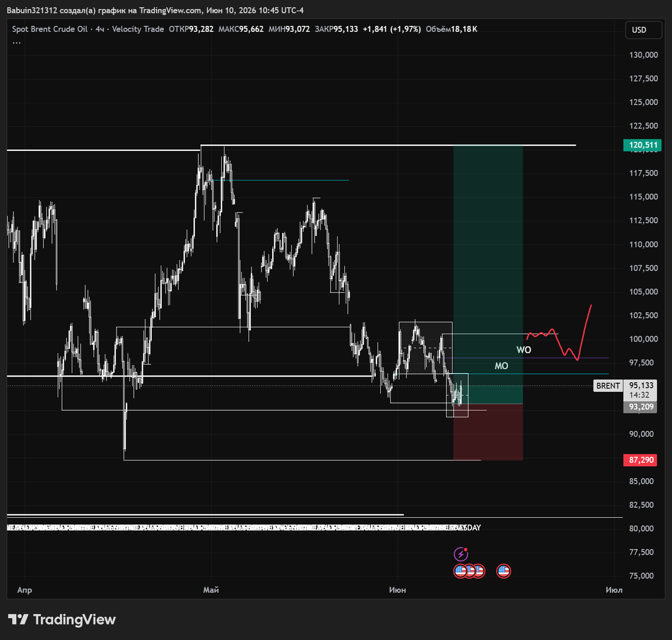Click the Июл label on the time axis
672x640 pixels.
point(614,590)
